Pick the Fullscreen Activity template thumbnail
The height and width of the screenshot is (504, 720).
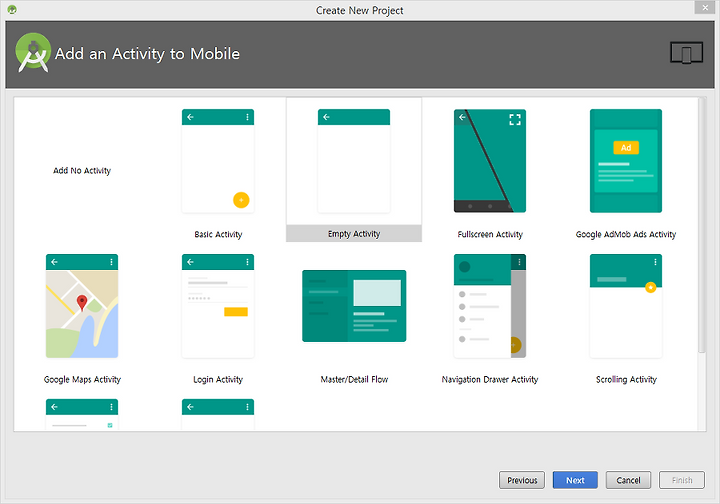point(489,161)
